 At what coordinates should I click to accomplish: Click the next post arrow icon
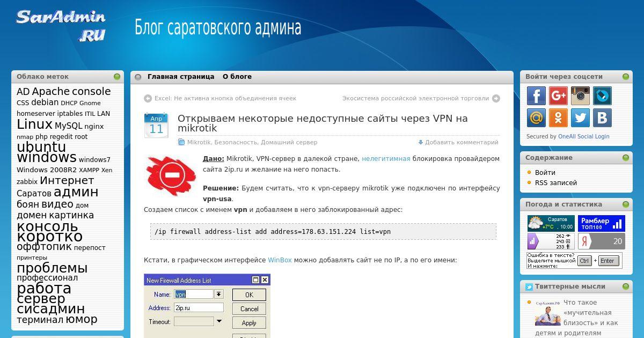point(496,98)
